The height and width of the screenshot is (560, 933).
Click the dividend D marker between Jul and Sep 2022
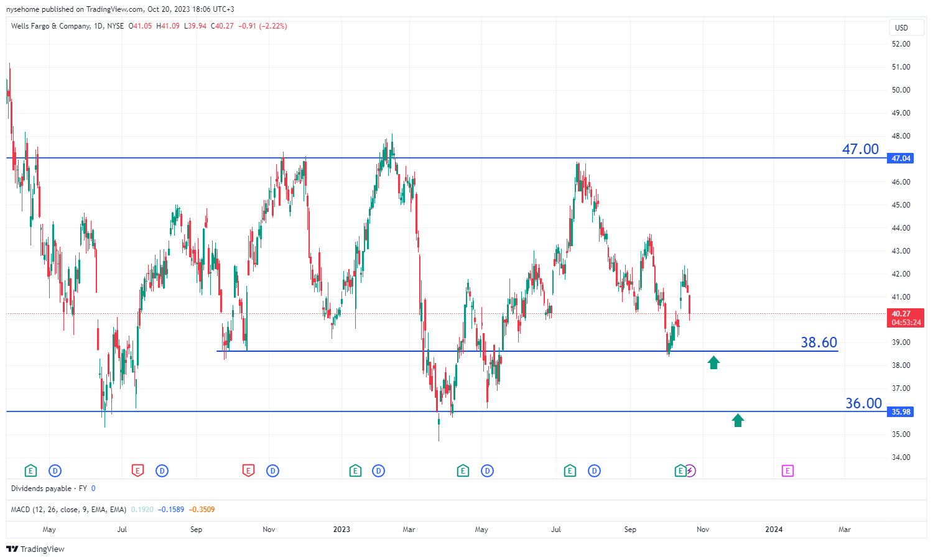tap(162, 471)
